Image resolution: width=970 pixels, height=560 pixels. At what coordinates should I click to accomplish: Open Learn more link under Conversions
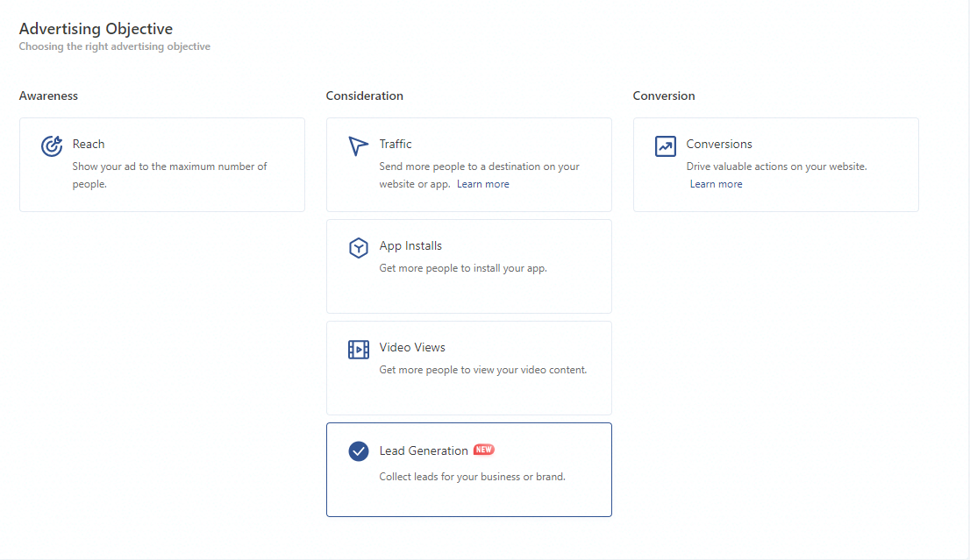click(716, 184)
